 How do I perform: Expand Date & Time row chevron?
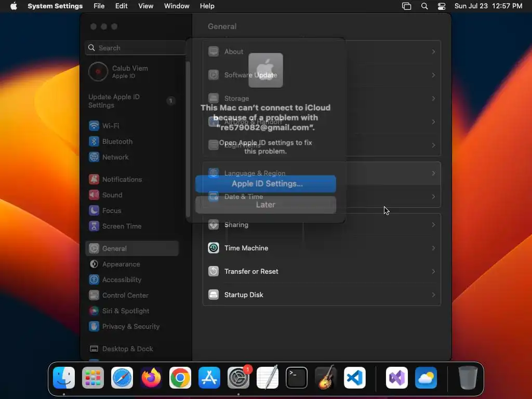tap(433, 197)
